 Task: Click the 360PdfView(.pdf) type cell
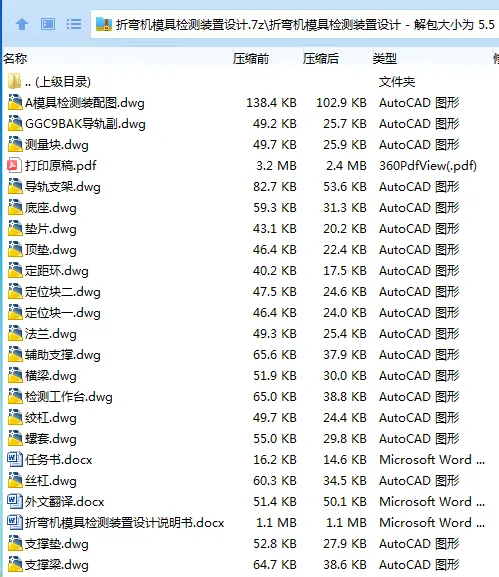coord(428,166)
